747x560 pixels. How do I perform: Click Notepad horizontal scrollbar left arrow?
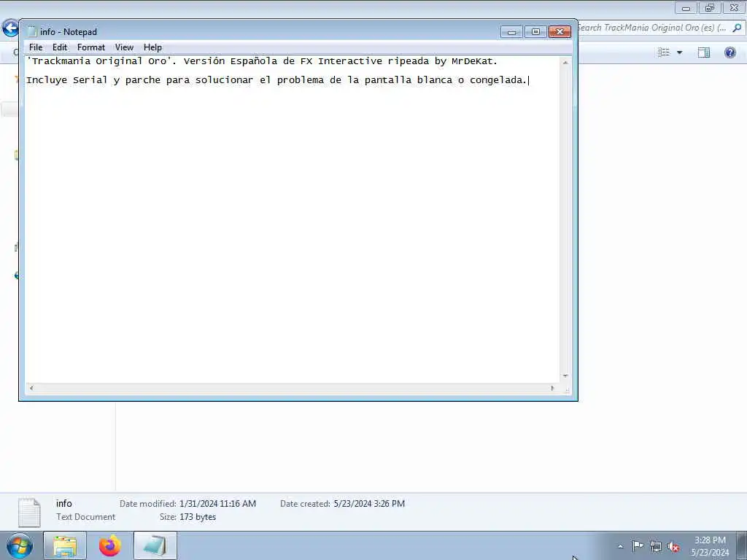point(31,388)
